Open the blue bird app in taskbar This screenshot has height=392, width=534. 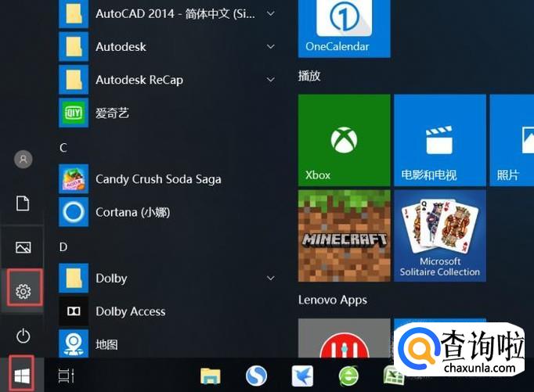point(302,376)
